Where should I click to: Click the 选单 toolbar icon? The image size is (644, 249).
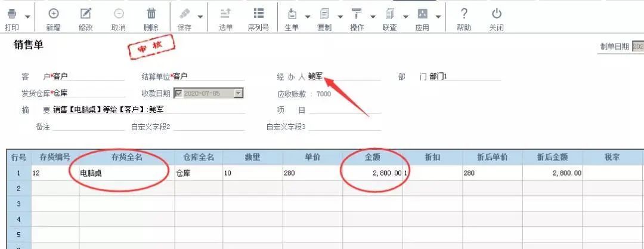point(225,14)
